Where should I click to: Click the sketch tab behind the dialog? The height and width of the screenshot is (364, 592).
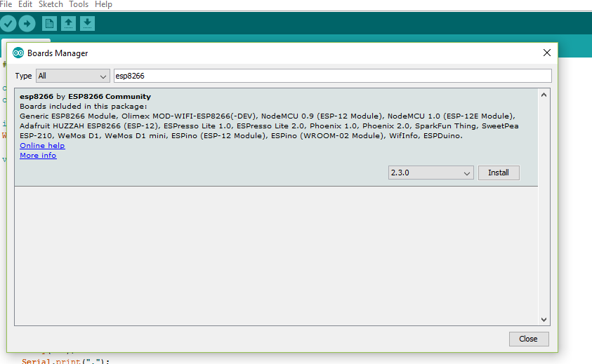[26, 41]
